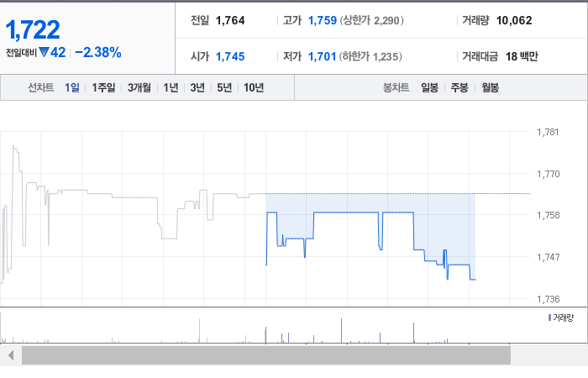Switch to the 1주일 line chart
The height and width of the screenshot is (378, 588).
coord(103,87)
